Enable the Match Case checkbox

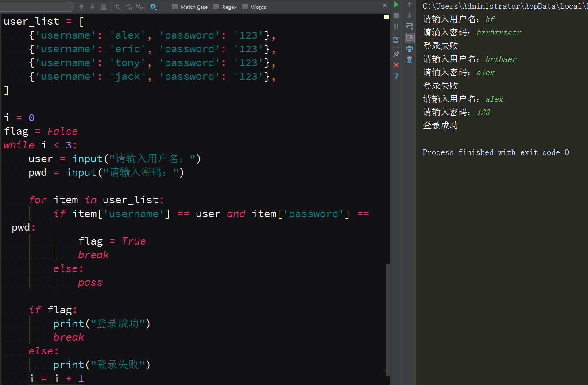[x=174, y=7]
